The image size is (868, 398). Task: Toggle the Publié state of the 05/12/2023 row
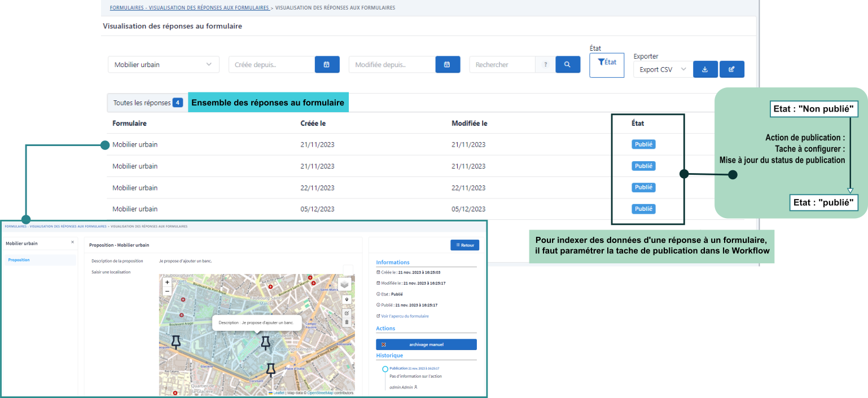[x=643, y=209]
